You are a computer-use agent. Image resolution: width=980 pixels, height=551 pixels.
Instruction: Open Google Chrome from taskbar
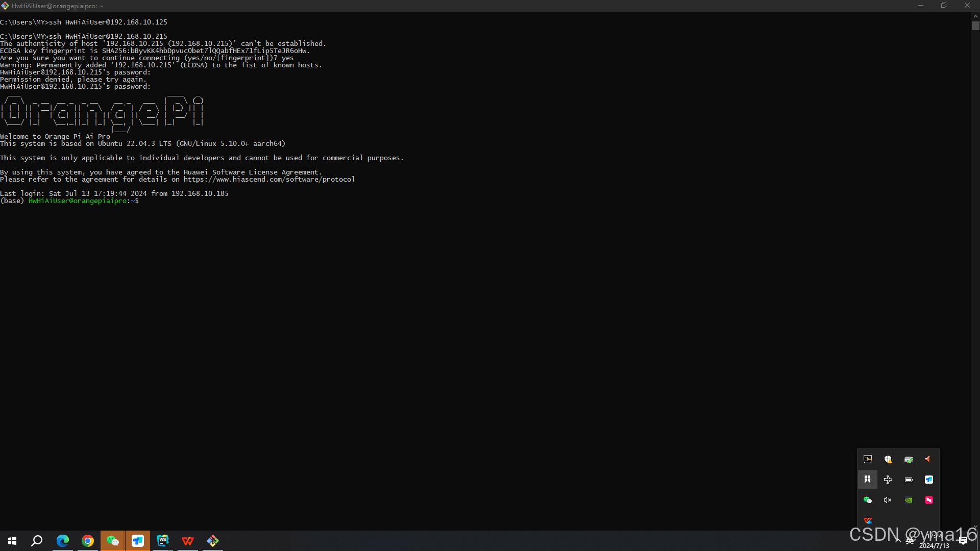[88, 541]
